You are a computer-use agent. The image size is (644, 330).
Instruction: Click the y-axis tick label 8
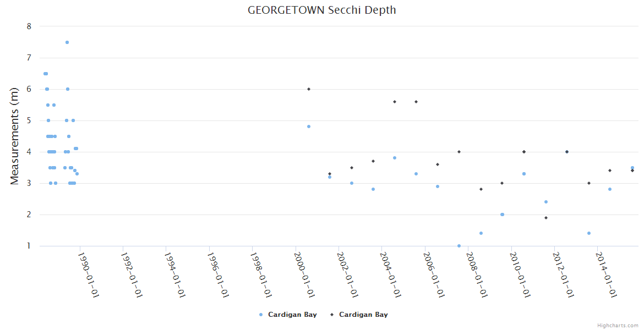coord(29,26)
